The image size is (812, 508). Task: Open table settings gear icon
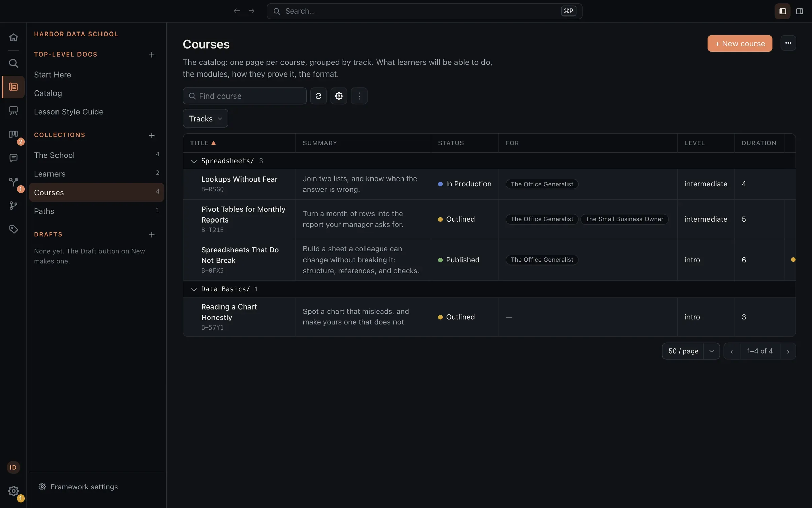pyautogui.click(x=339, y=96)
